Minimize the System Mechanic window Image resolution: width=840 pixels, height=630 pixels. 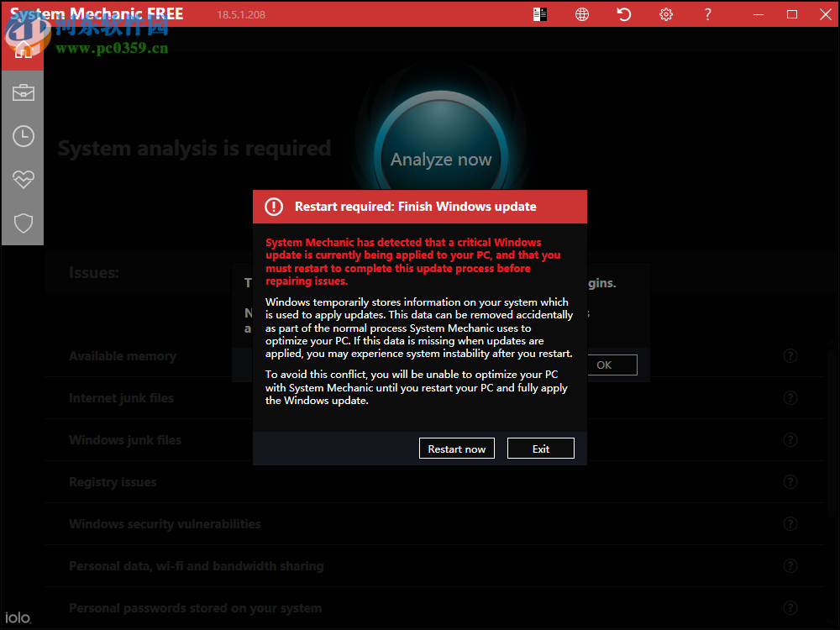coord(758,14)
